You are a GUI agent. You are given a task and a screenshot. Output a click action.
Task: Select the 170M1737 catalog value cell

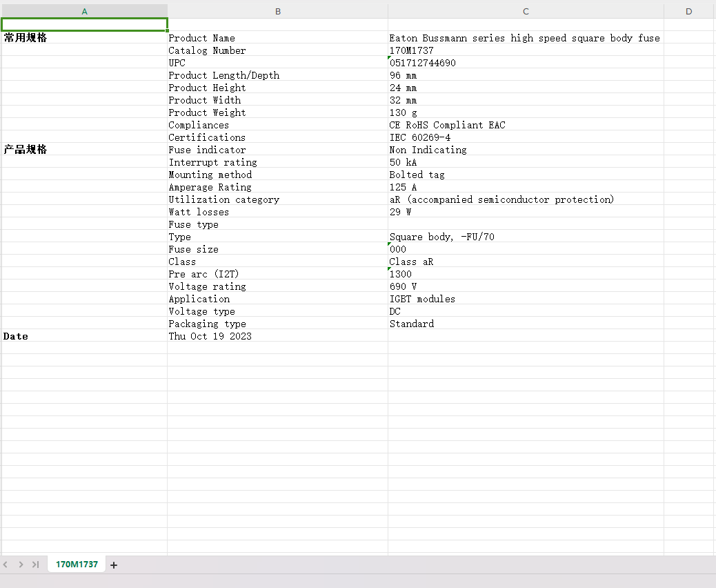526,50
